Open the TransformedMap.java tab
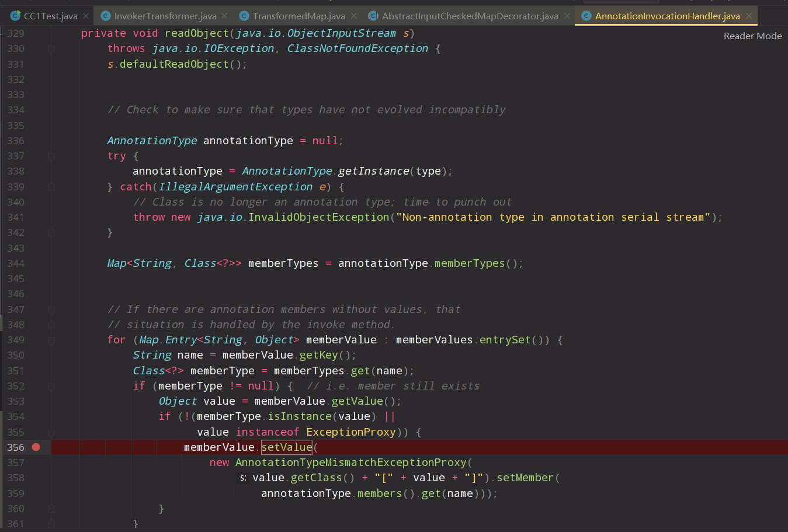788x532 pixels. point(299,16)
